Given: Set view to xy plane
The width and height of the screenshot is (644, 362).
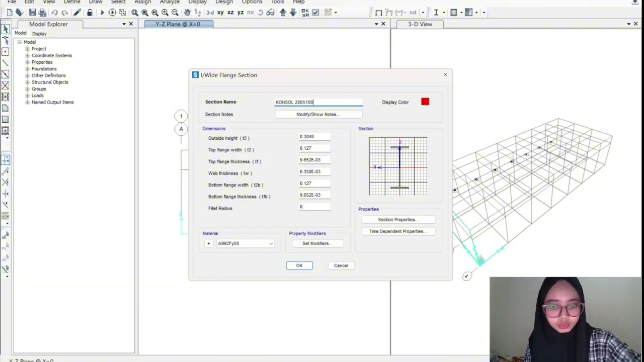Looking at the screenshot, I should (220, 13).
